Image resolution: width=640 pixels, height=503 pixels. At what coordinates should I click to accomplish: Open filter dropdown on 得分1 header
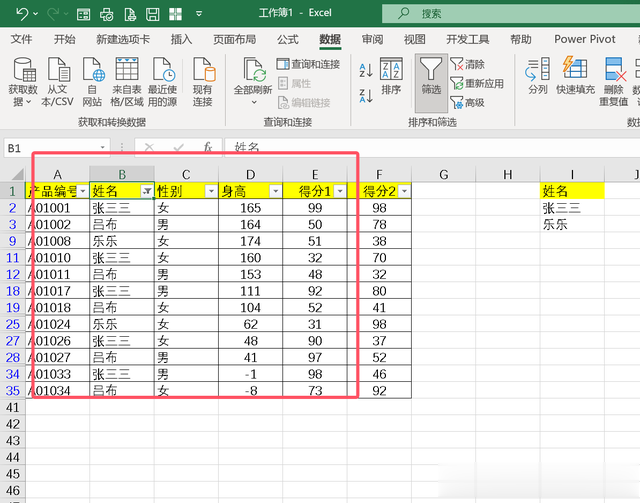[340, 191]
